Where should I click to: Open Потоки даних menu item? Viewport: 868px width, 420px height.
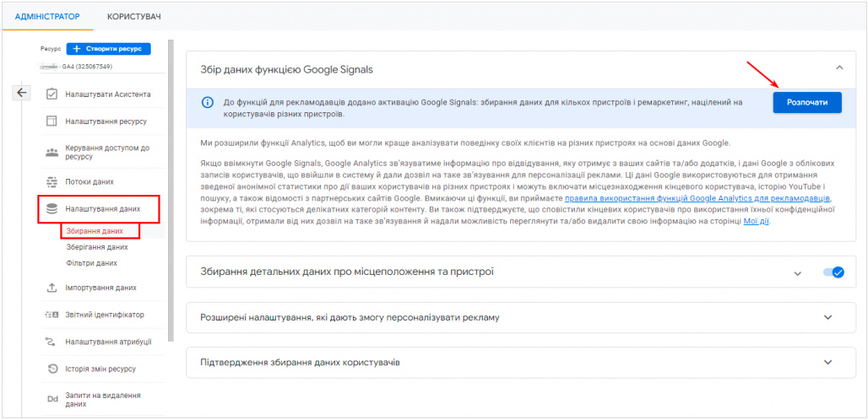[90, 182]
